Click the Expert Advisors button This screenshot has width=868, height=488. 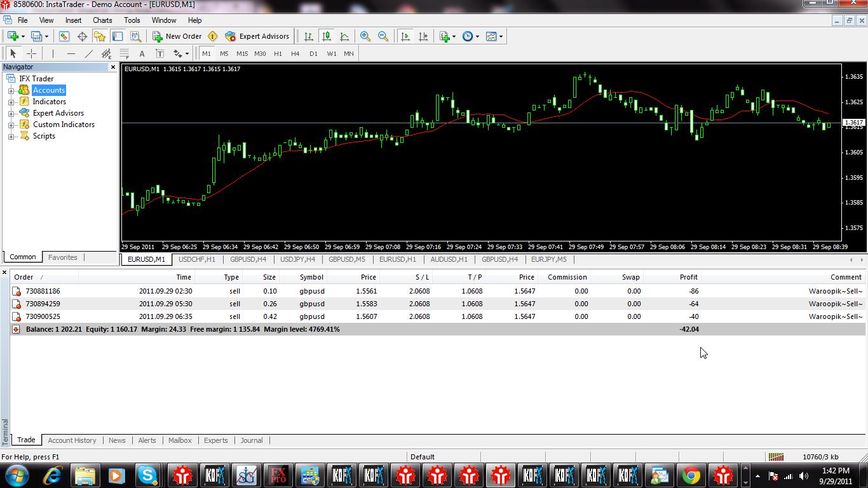257,36
